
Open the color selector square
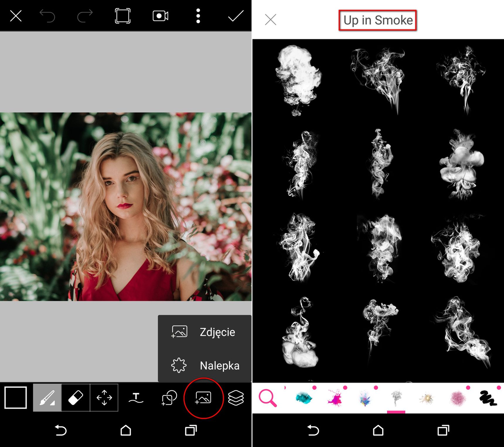click(16, 397)
